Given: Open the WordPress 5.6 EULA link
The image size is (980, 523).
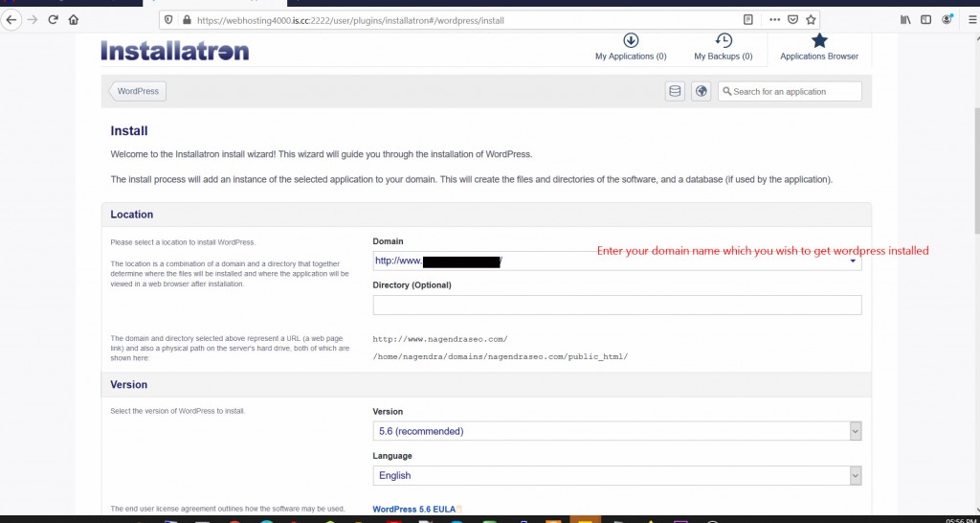Looking at the screenshot, I should tap(412, 510).
